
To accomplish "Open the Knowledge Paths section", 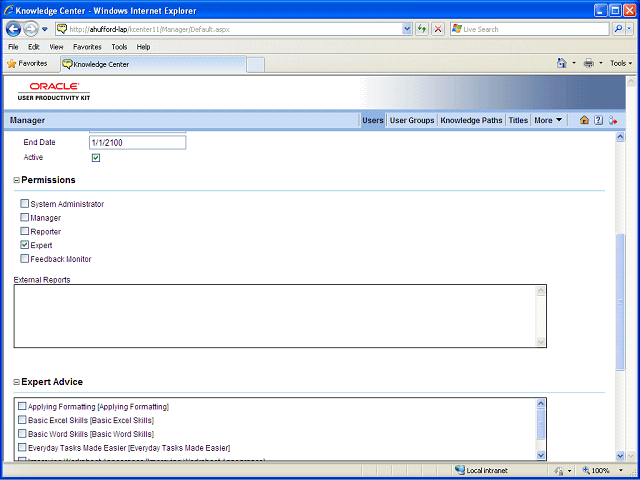I will pos(471,120).
